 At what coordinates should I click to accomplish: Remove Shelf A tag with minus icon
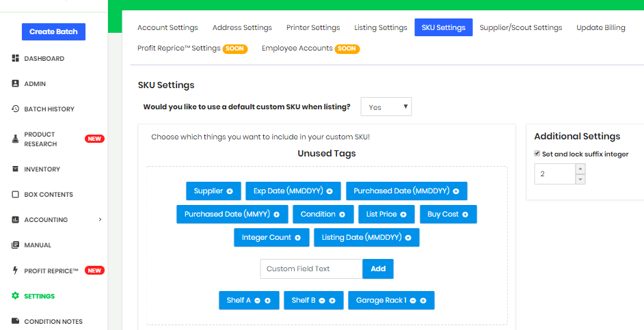coord(258,301)
